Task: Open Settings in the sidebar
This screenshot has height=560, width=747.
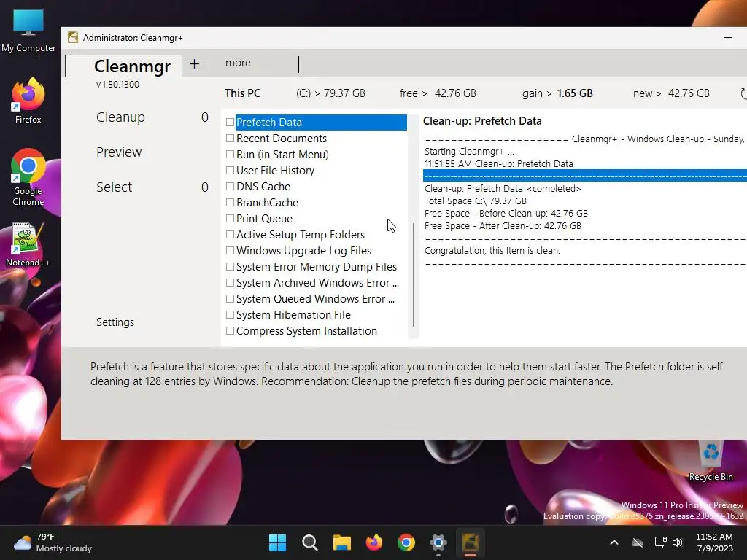Action: click(115, 322)
